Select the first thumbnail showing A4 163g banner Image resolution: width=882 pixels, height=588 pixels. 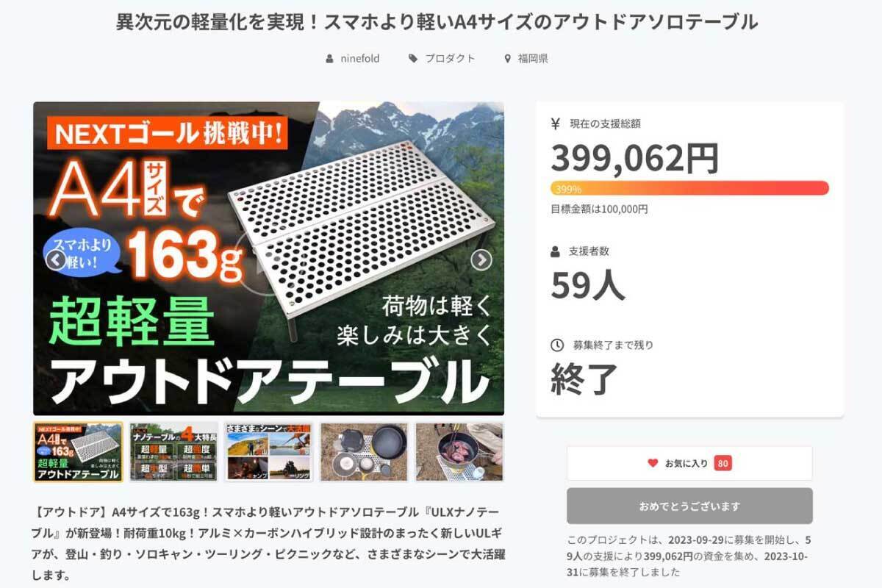(78, 452)
